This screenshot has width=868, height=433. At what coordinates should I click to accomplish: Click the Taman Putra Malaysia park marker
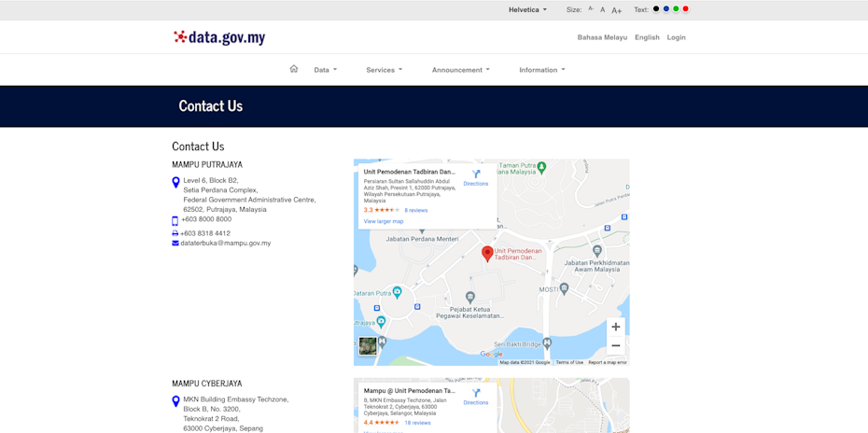coord(541,167)
